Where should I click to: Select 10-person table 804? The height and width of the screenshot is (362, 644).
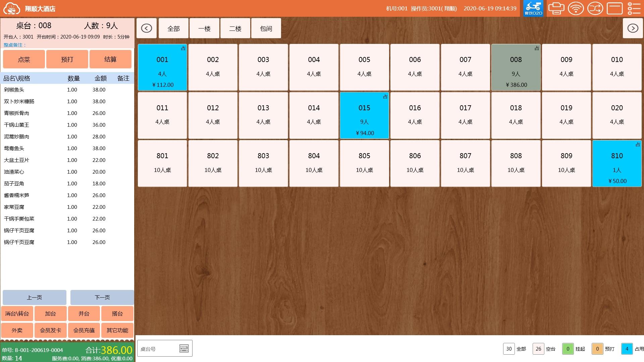pyautogui.click(x=314, y=164)
